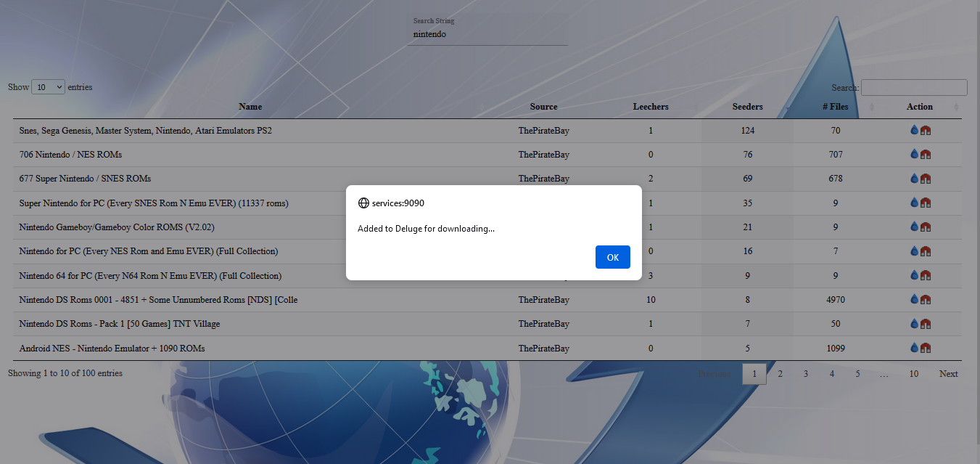Select the 706 Nintendo / NES ROMs name
This screenshot has width=980, height=464.
tap(70, 155)
